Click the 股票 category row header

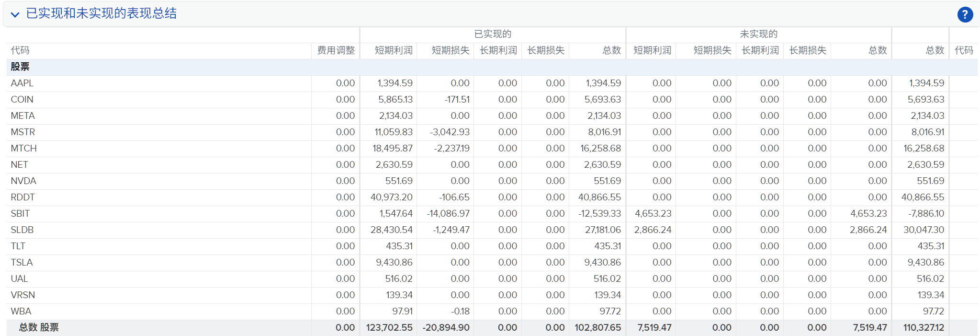point(20,67)
